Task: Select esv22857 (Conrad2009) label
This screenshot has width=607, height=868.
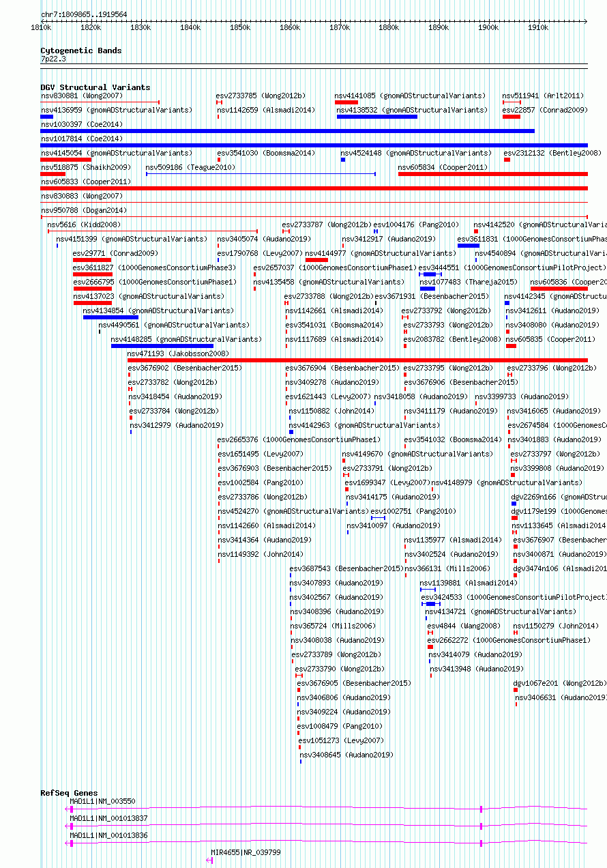Action: [x=545, y=110]
